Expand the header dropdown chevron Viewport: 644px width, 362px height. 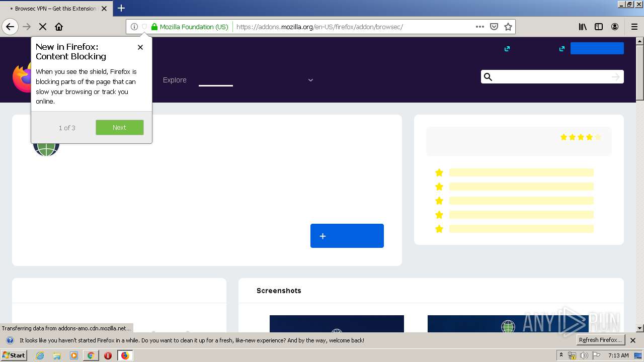(x=310, y=80)
